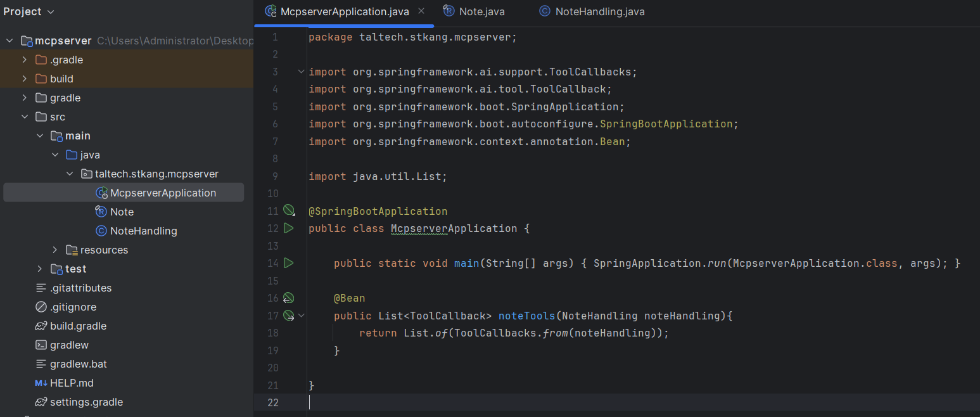Click the .gradle folder icon
This screenshot has height=417, width=980.
tap(41, 60)
